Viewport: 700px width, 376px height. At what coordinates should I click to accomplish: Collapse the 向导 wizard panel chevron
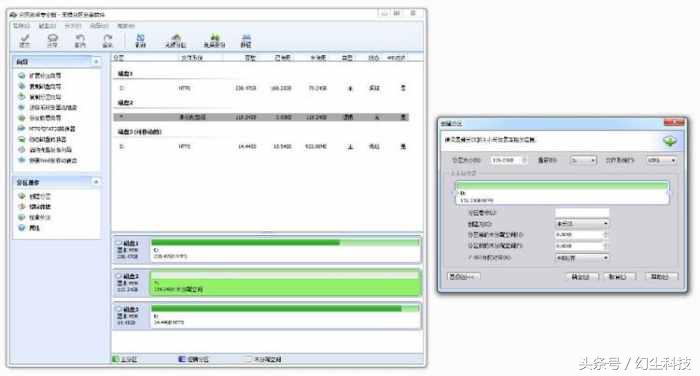click(x=96, y=62)
